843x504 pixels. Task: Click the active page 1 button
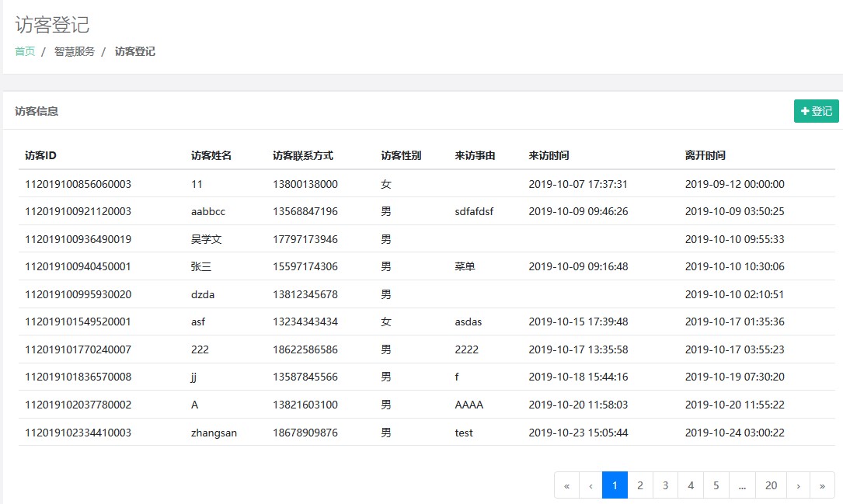615,485
